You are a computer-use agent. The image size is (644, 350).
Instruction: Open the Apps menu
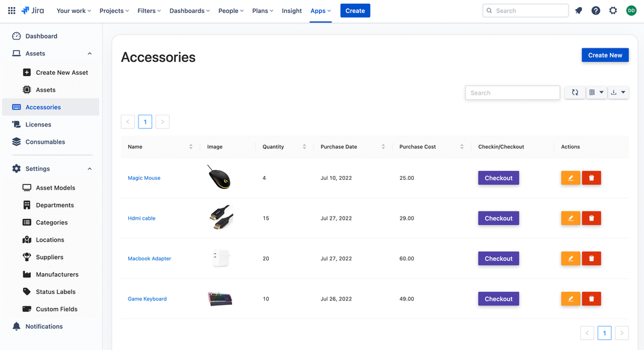tap(320, 11)
